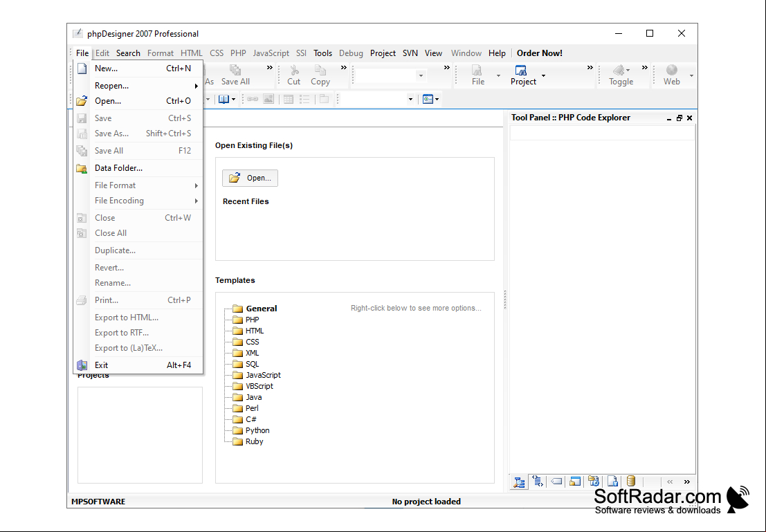Open the View menu
The image size is (766, 532).
[433, 53]
